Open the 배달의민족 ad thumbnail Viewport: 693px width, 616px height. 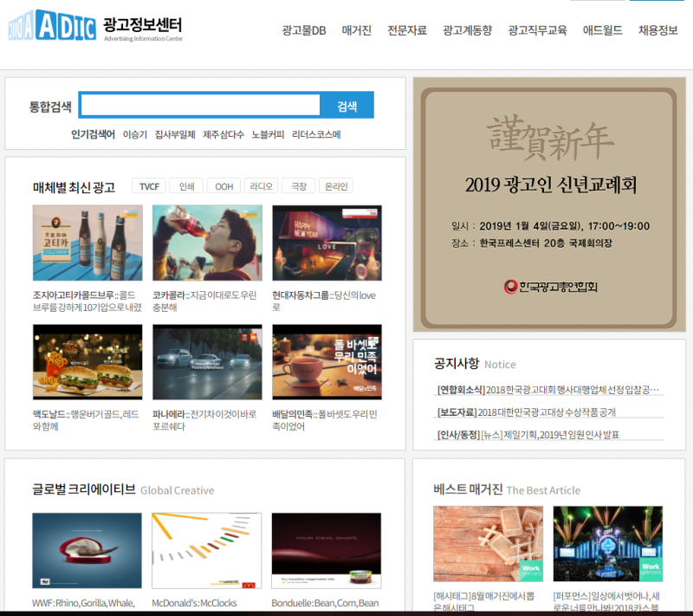pyautogui.click(x=327, y=362)
